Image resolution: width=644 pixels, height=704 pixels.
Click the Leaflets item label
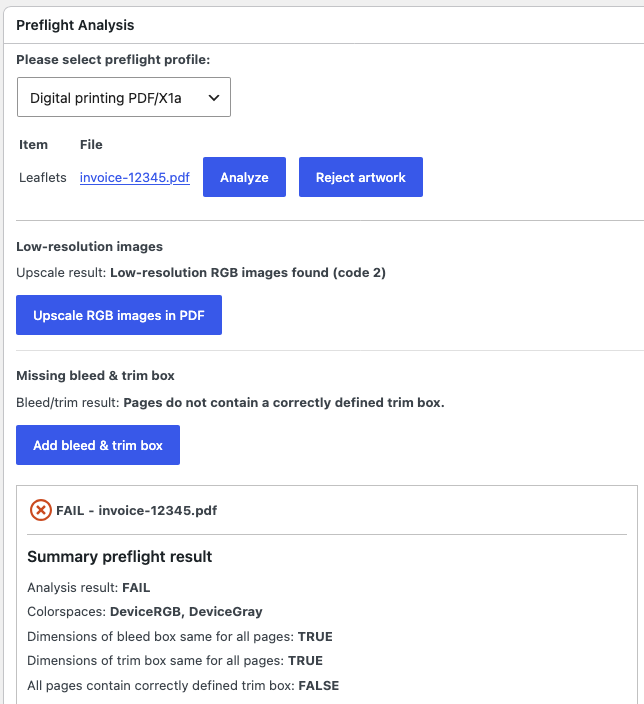tap(43, 177)
